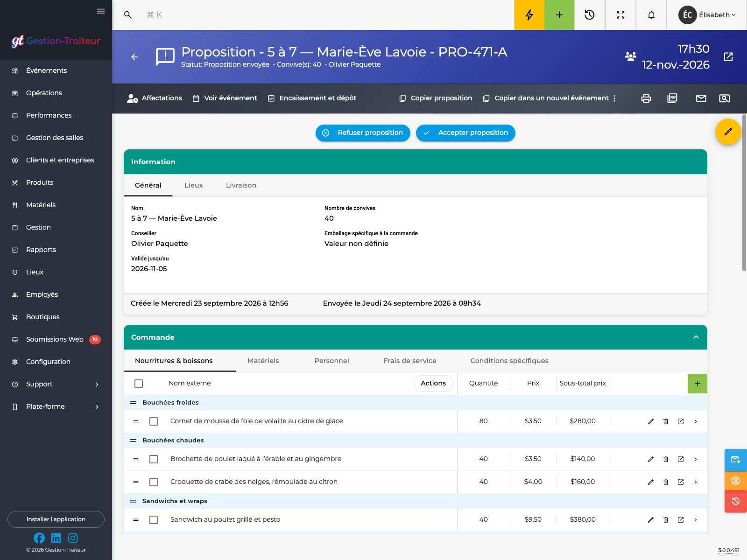
Task: Tick the select-all checkbox in Commande header
Action: click(x=139, y=384)
